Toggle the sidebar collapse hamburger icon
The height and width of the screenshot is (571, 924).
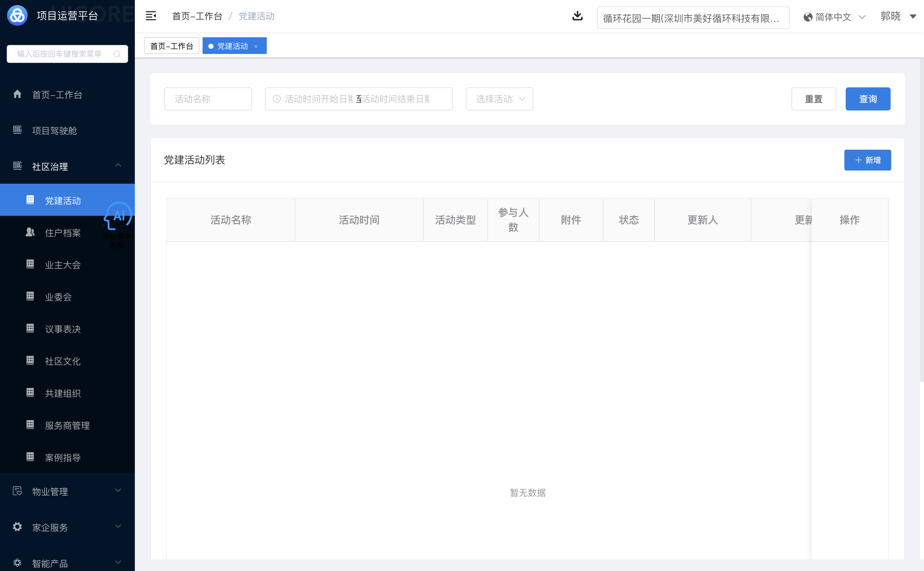[151, 16]
